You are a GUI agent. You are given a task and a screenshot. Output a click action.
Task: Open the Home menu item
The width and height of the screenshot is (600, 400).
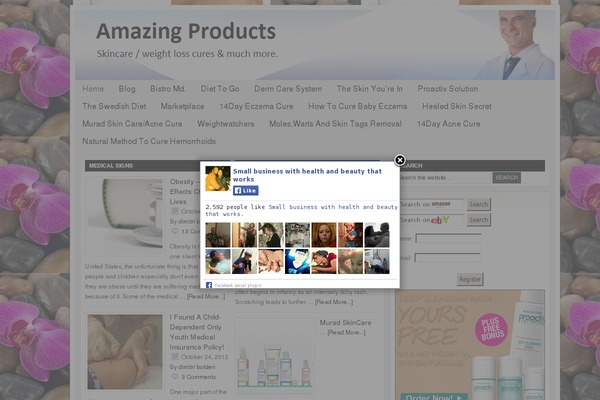click(93, 89)
